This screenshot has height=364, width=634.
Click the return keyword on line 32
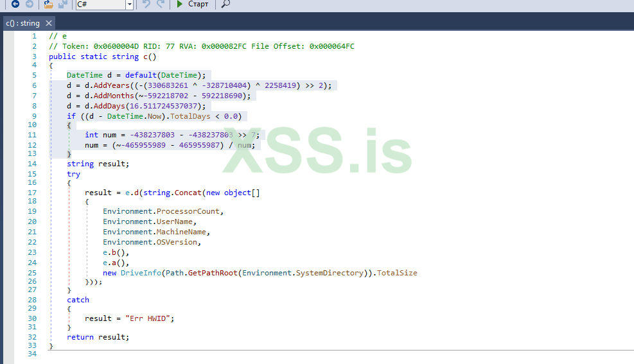click(x=80, y=337)
